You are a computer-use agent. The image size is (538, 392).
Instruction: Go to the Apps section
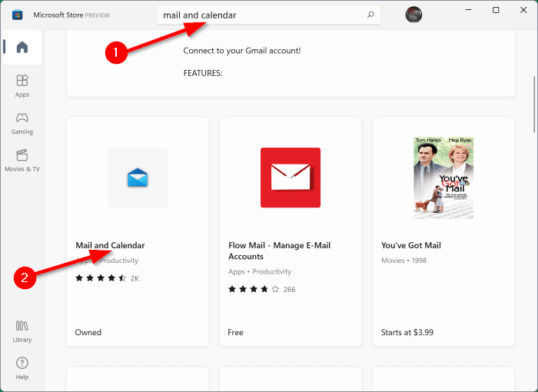pos(22,86)
